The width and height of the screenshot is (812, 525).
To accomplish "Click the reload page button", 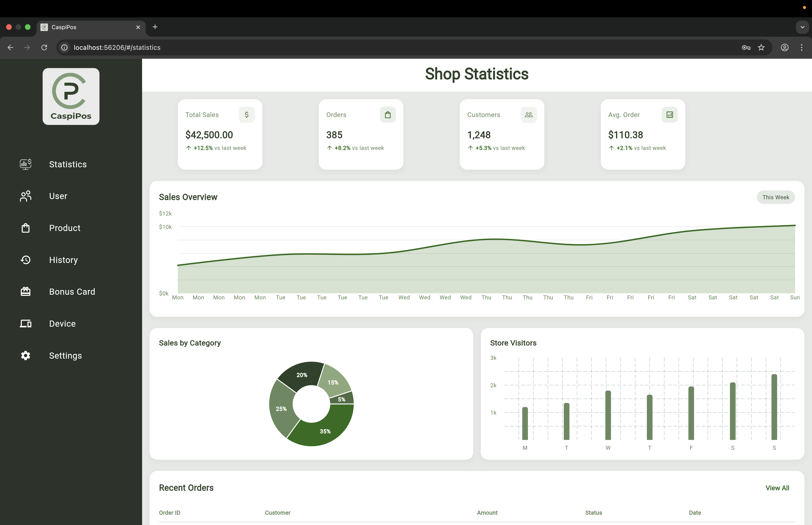I will [44, 48].
